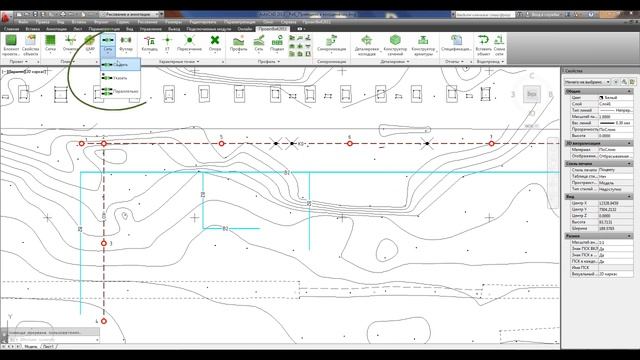Click the Схема сети tool
The image size is (640, 360).
coord(499,45)
